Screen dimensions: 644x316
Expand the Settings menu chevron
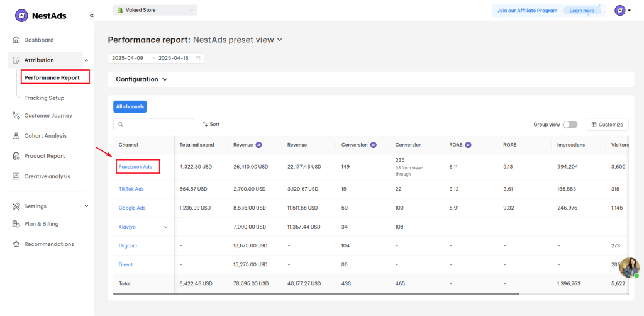coord(86,206)
